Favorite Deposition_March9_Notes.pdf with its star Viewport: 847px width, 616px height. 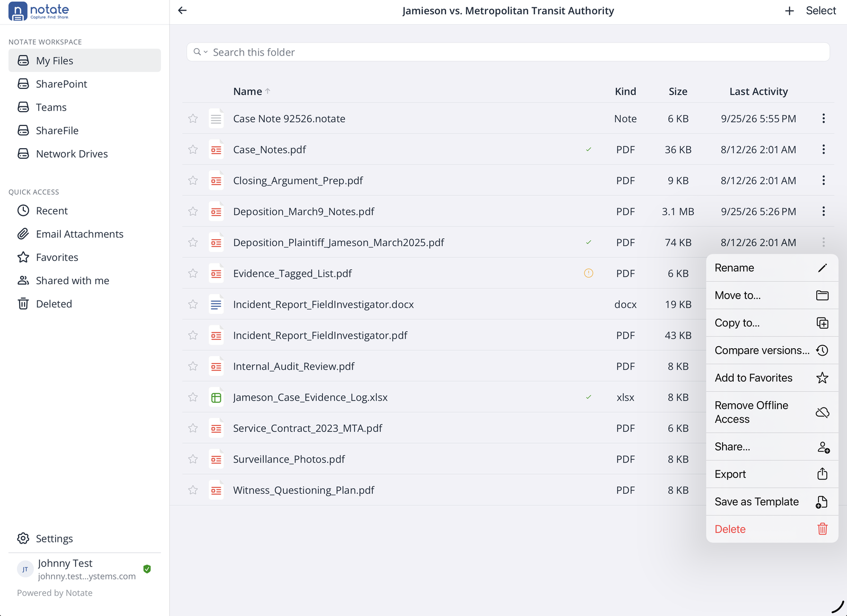[193, 212]
